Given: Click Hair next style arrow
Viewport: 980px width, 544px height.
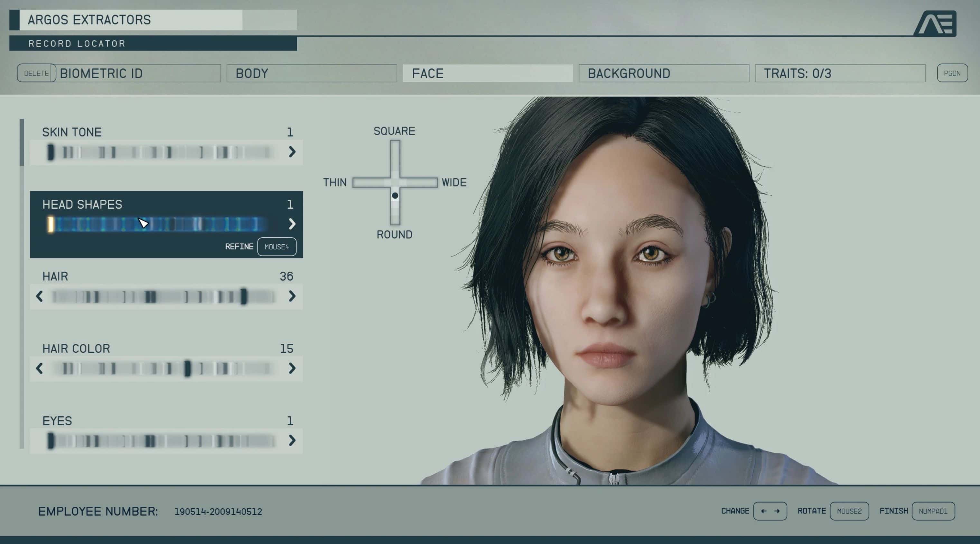Looking at the screenshot, I should 292,296.
